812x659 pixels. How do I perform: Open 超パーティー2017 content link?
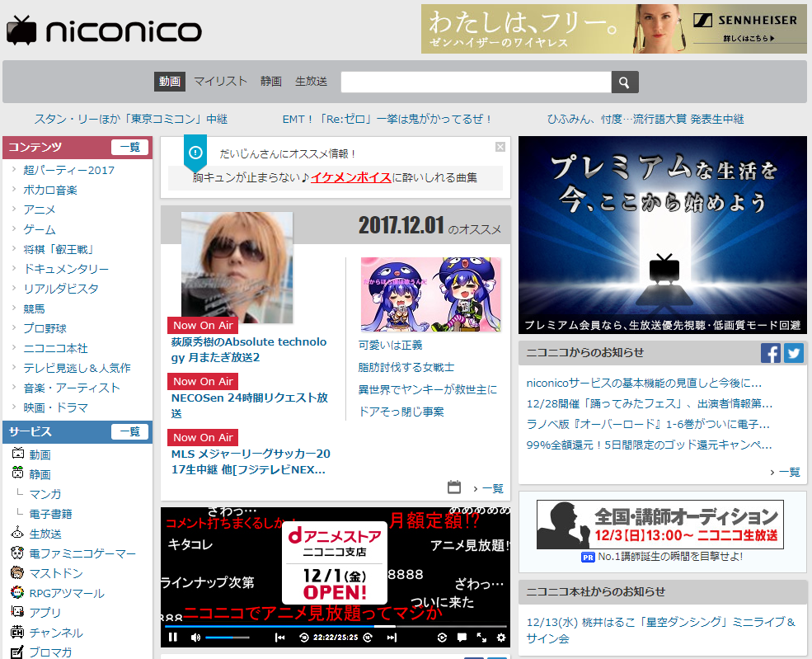click(69, 170)
